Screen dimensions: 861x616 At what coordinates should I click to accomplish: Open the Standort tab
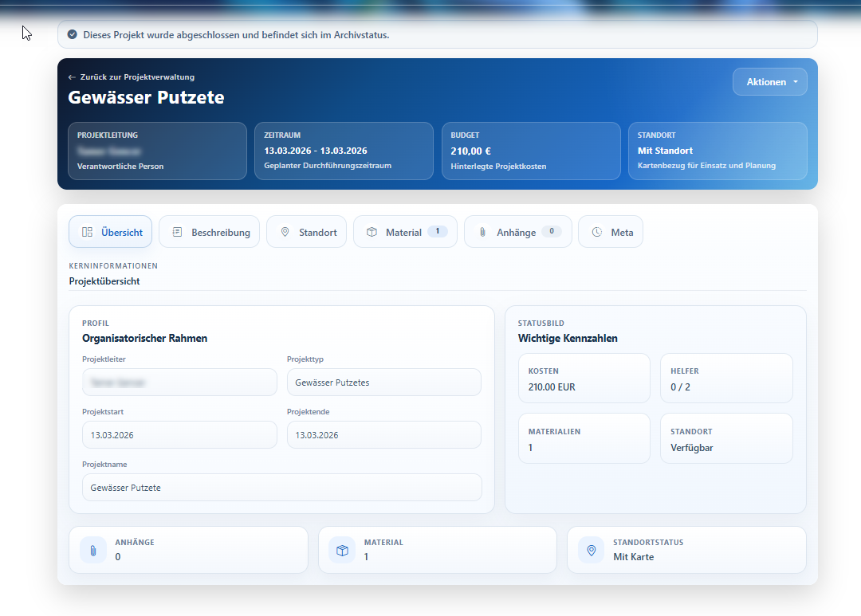tap(306, 232)
